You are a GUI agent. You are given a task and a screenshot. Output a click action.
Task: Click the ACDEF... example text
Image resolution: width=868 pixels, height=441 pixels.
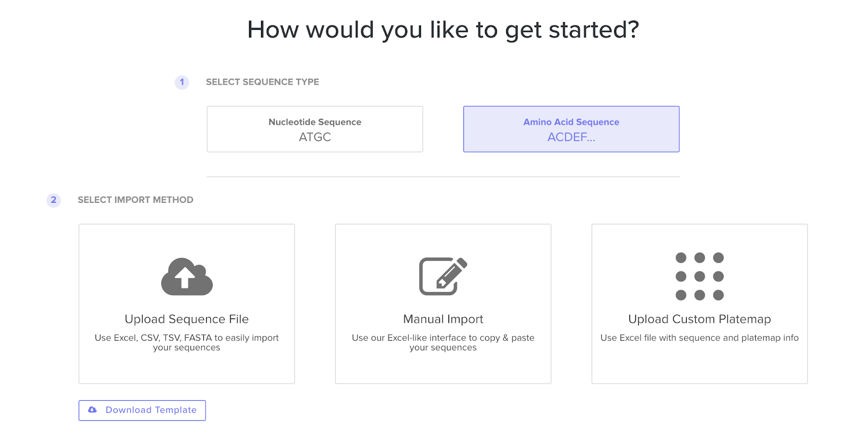point(571,137)
